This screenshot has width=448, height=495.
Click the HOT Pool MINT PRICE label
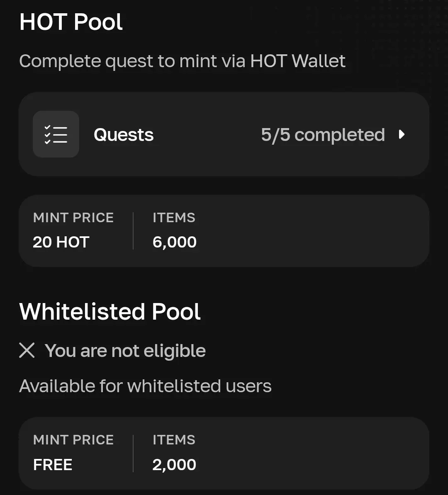73,218
